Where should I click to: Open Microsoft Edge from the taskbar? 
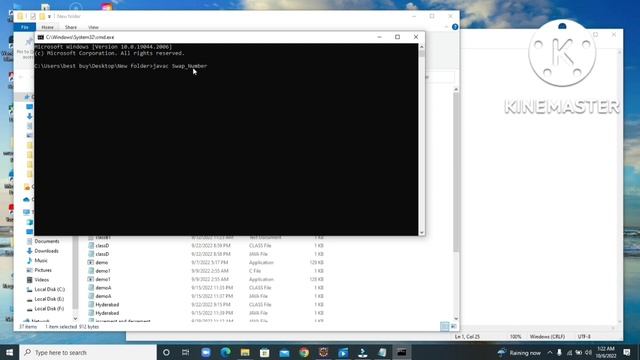pos(225,352)
